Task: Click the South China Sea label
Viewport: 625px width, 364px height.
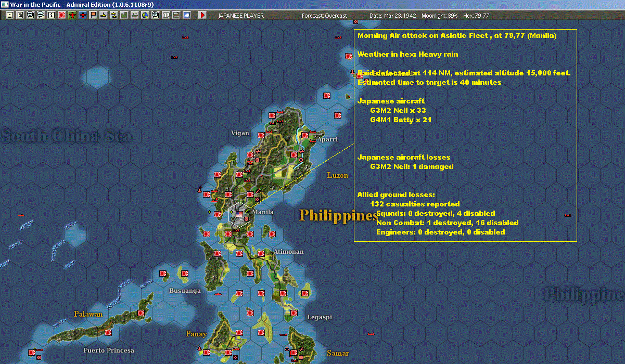Action: (x=66, y=136)
